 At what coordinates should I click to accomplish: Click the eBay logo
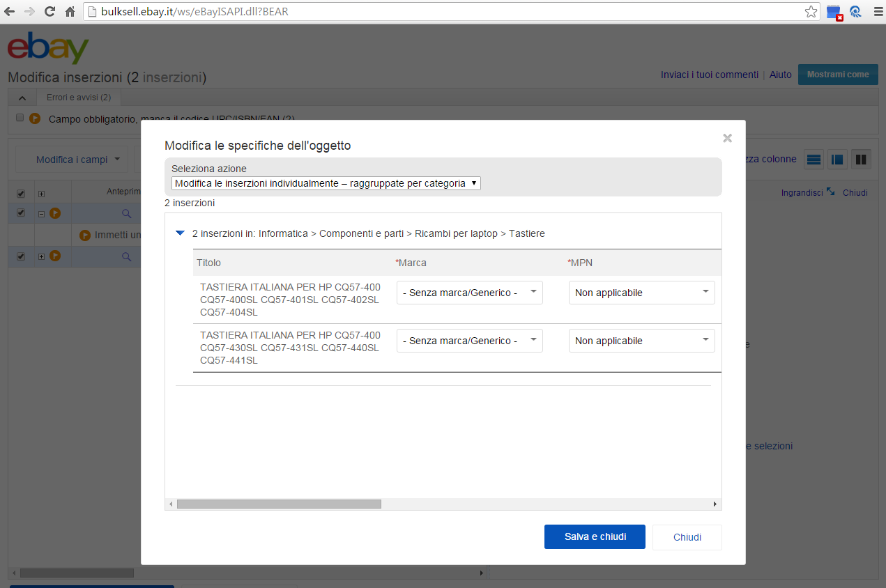[x=48, y=48]
